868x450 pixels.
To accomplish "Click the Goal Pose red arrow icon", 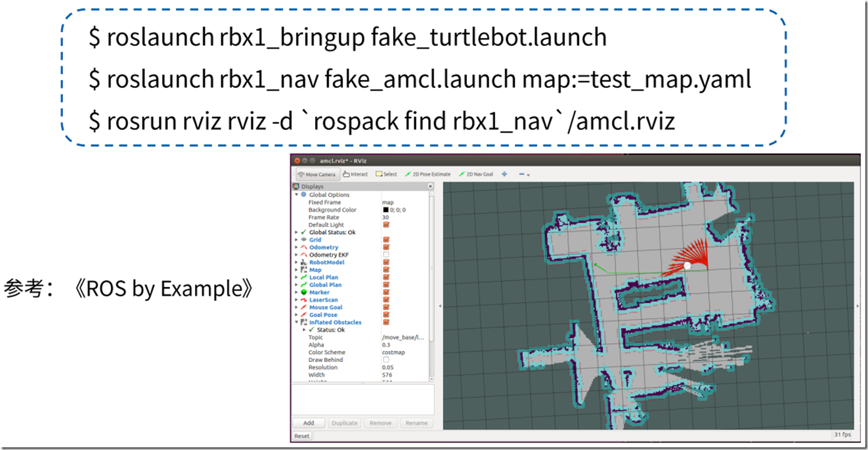I will pyautogui.click(x=303, y=315).
